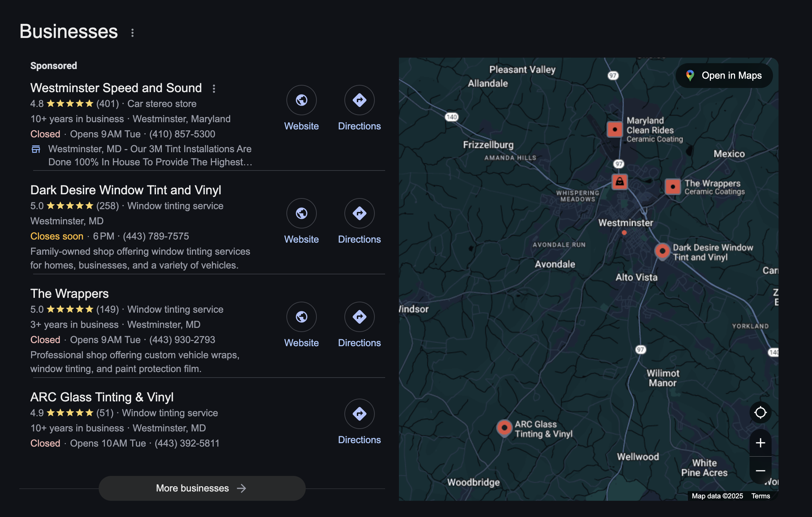Click Wellwood label on map
This screenshot has height=517, width=812.
click(638, 457)
